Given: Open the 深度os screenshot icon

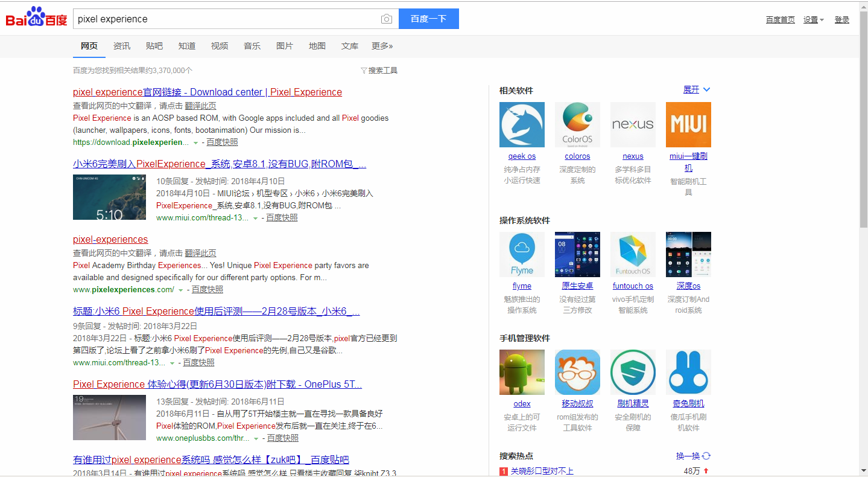Looking at the screenshot, I should [x=688, y=254].
